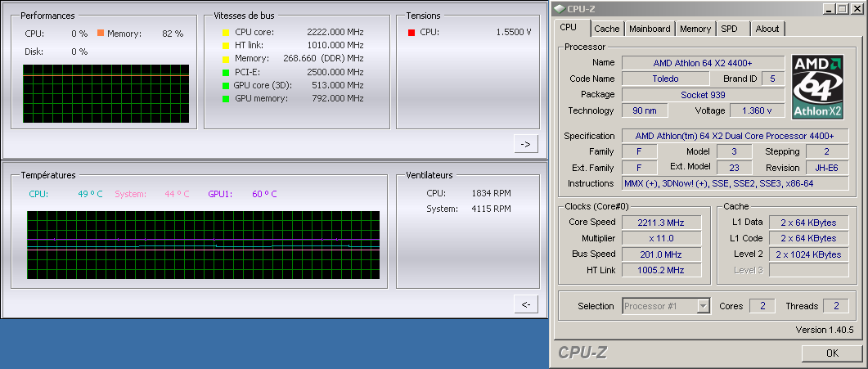Open the Mainboard tab
The height and width of the screenshot is (369, 868).
[650, 29]
